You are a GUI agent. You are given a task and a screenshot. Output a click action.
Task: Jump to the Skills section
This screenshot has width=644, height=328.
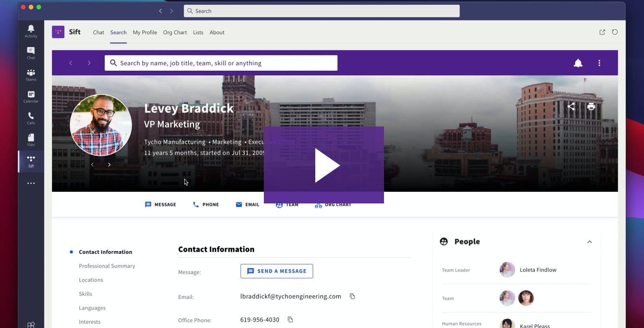click(86, 294)
